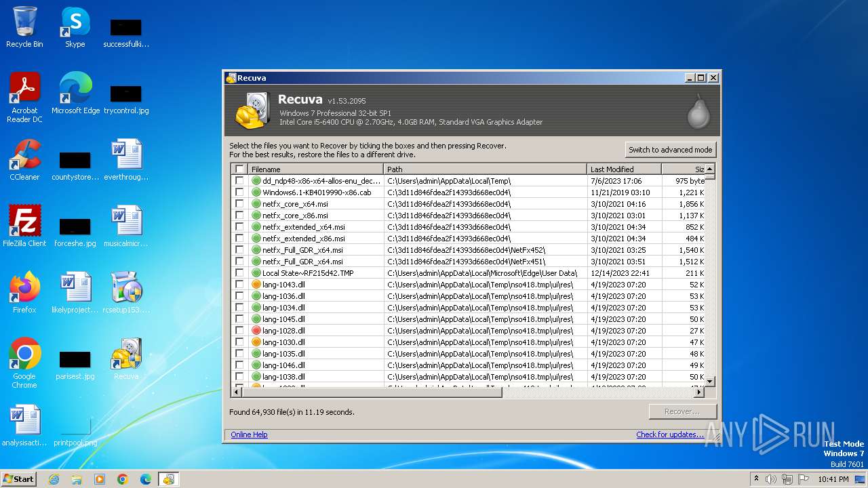Open FileZilla Client desktop shortcut
The image size is (868, 488).
point(24,226)
